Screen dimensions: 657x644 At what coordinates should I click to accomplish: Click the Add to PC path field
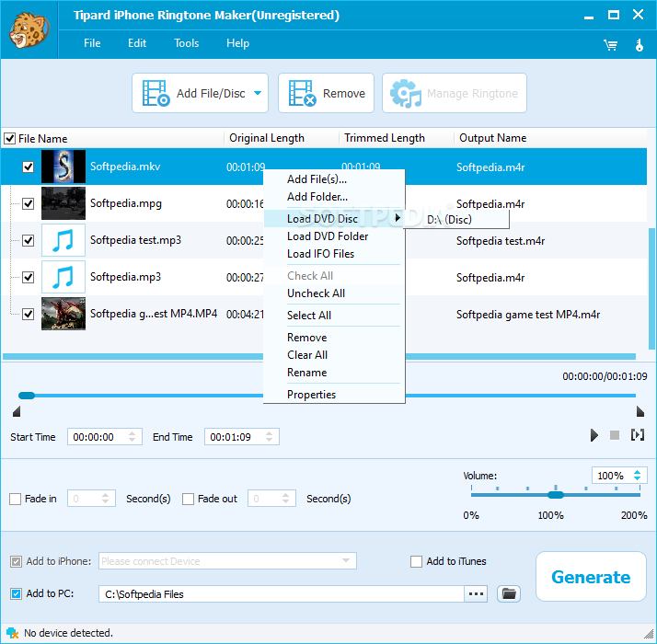pos(282,593)
